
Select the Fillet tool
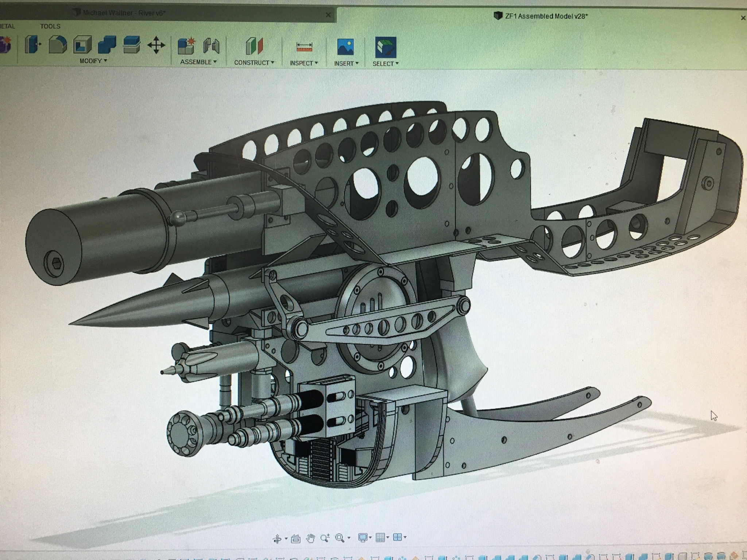[x=58, y=45]
